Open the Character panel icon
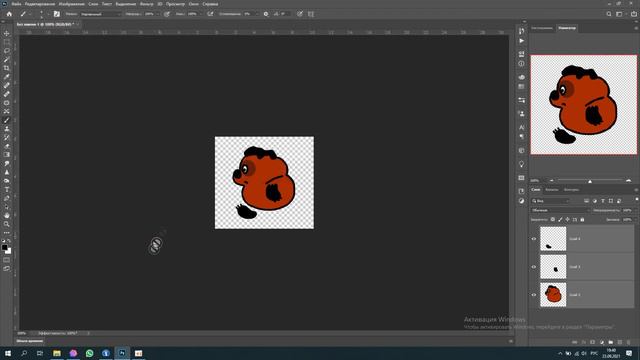This screenshot has height=360, width=640. (x=521, y=127)
